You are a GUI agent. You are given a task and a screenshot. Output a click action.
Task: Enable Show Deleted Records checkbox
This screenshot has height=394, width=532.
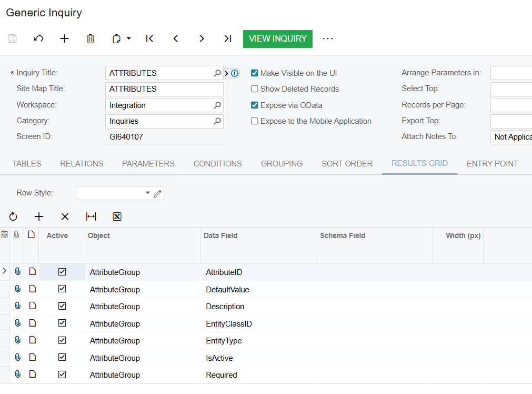(255, 89)
